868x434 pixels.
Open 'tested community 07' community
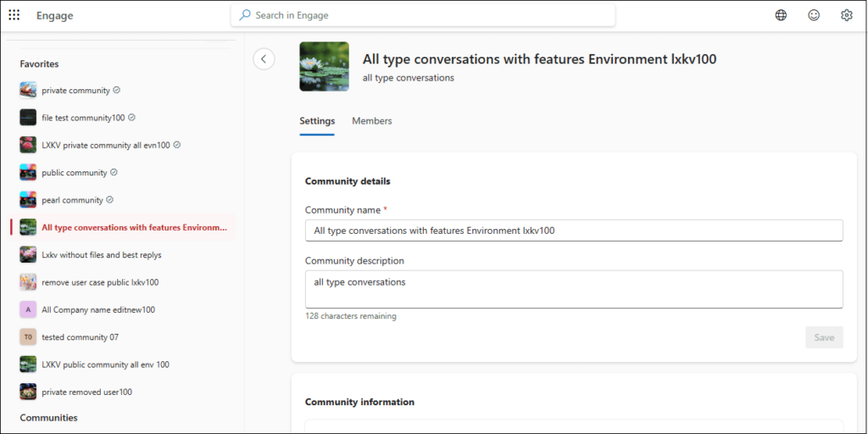tap(81, 337)
